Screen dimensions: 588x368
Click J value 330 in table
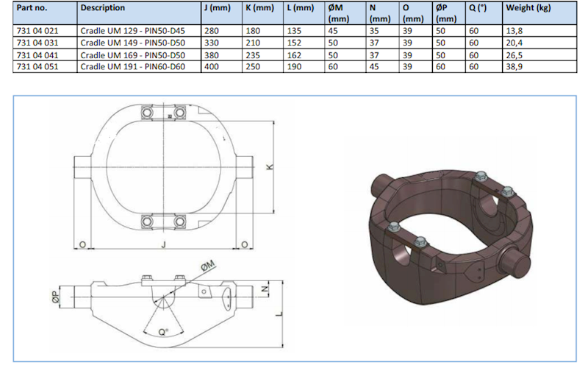point(212,43)
